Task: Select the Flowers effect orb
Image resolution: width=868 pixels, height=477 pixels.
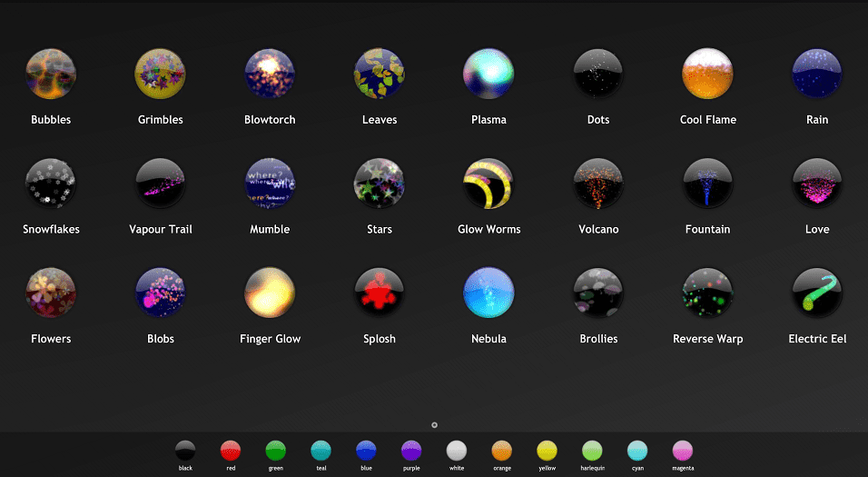Action: click(51, 293)
